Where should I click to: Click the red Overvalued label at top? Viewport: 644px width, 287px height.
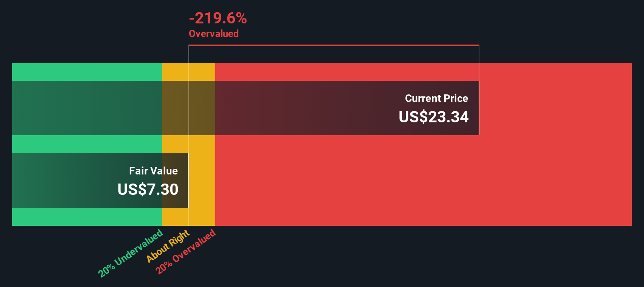(x=214, y=34)
